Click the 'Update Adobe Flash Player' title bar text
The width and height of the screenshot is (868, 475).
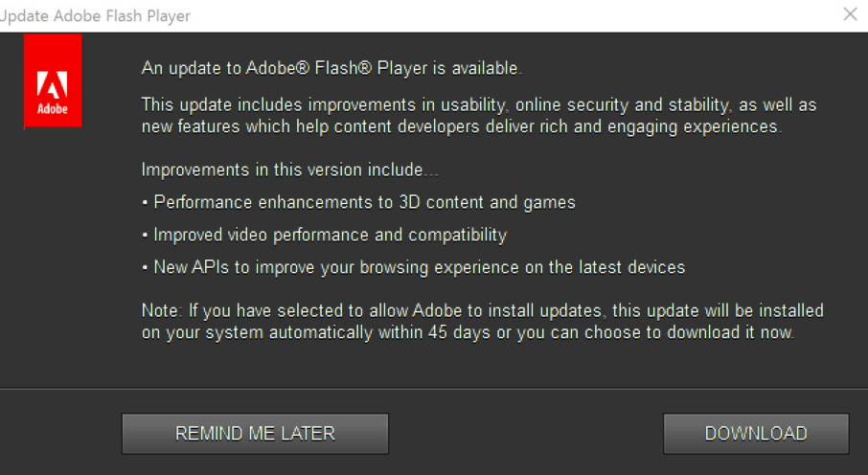click(x=96, y=15)
